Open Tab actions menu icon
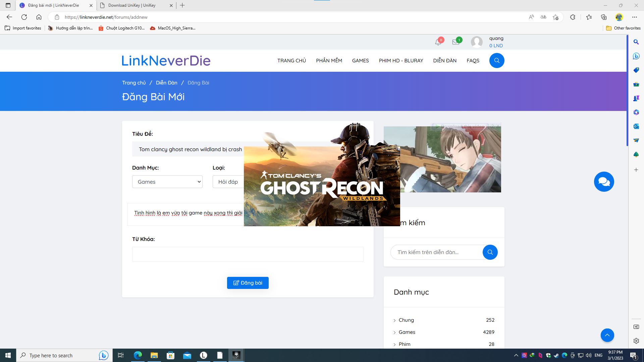This screenshot has height=362, width=644. pos(8,5)
